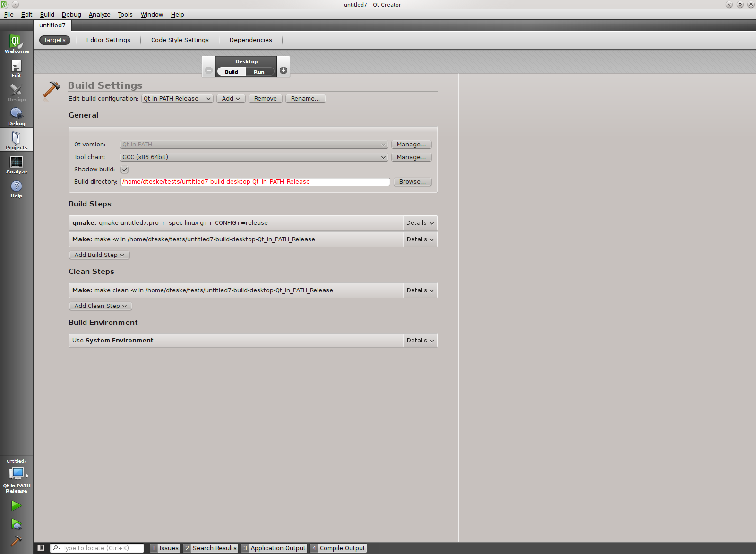756x554 pixels.
Task: Click the plus icon to add target
Action: 283,70
